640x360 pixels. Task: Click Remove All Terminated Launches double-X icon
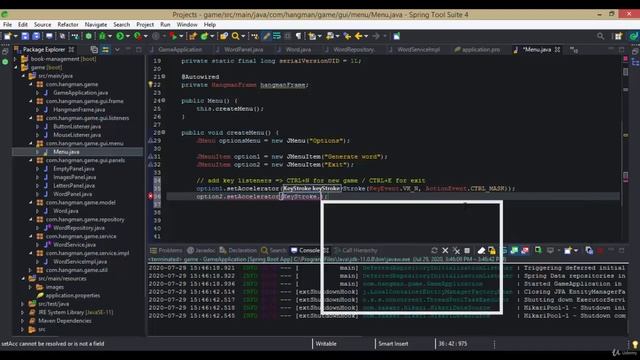tap(456, 250)
